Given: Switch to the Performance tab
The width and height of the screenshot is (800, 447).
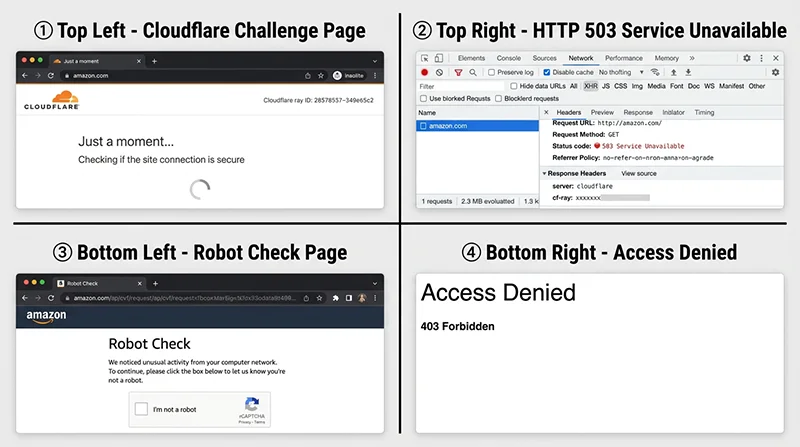Looking at the screenshot, I should coord(623,58).
